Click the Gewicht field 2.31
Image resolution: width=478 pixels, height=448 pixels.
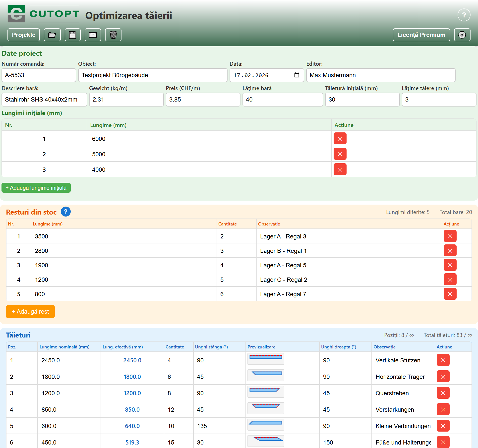point(126,100)
